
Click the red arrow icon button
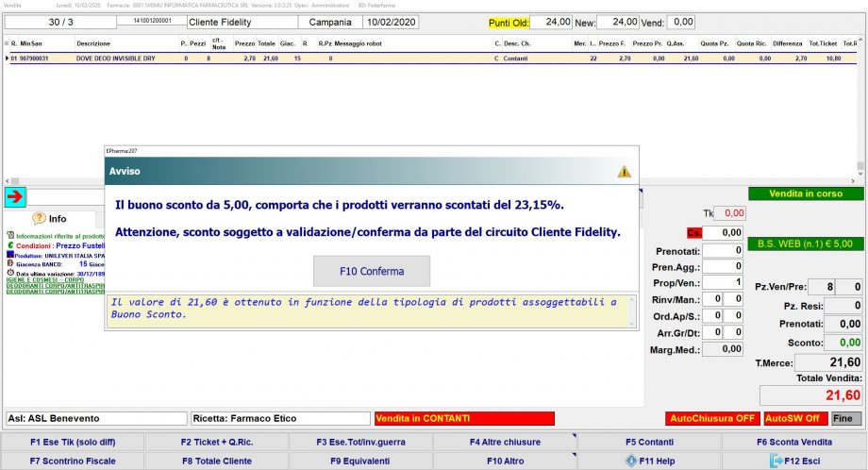point(15,196)
